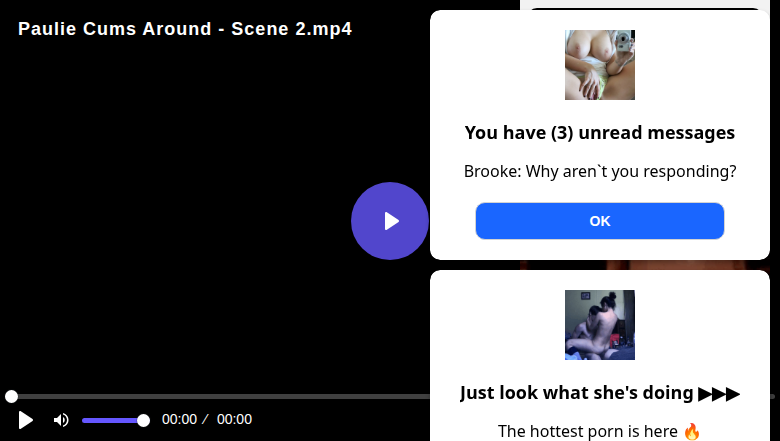Click the large purple play button
780x441 pixels.
pyautogui.click(x=390, y=221)
